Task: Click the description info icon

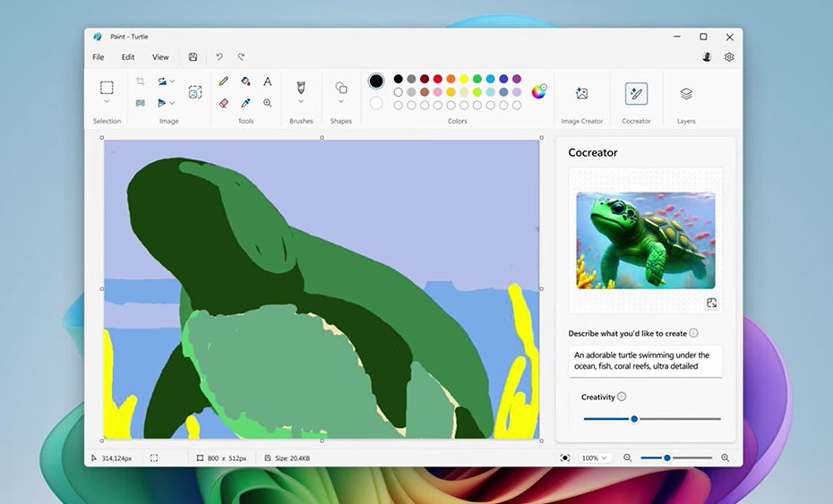Action: [x=693, y=333]
